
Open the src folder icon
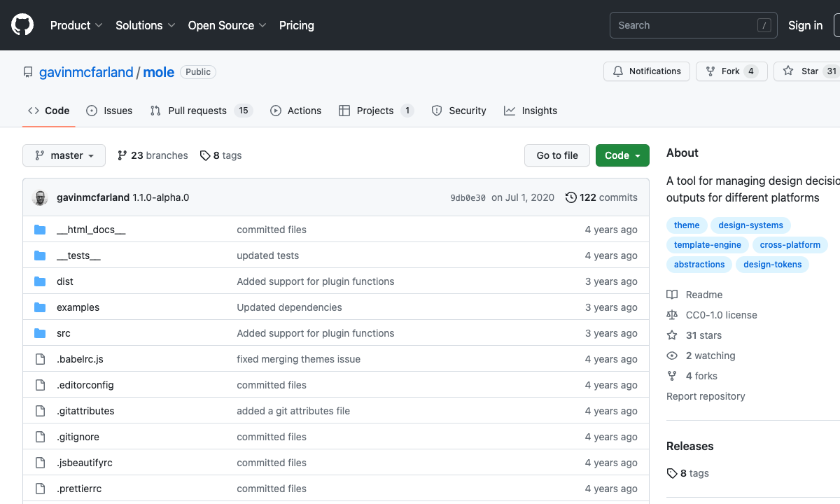40,333
